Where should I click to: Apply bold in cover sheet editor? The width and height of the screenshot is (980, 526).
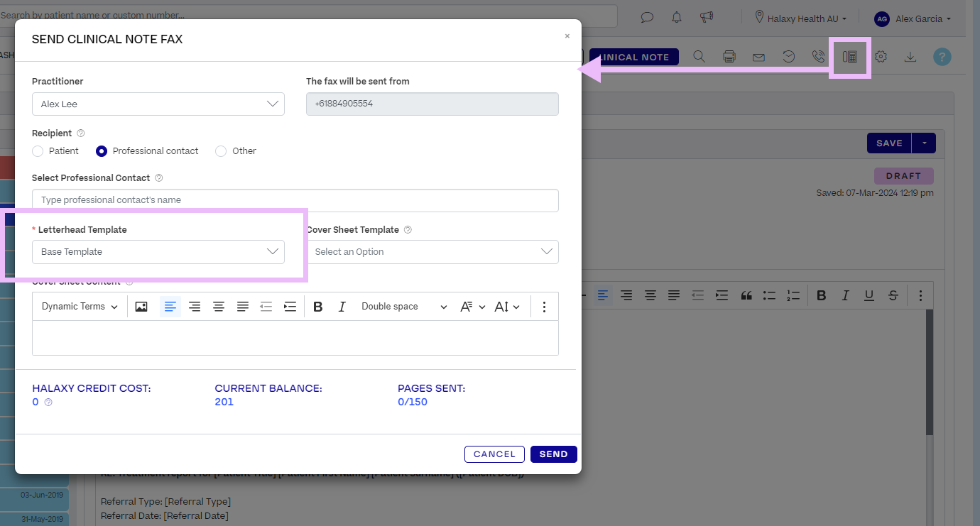318,307
